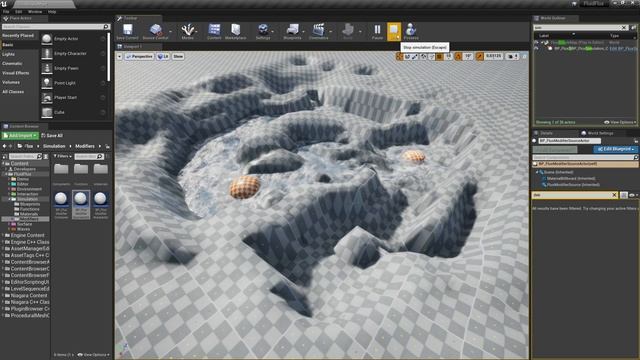The width and height of the screenshot is (640, 360).
Task: Toggle Details property matrix grid icon
Action: [624, 195]
